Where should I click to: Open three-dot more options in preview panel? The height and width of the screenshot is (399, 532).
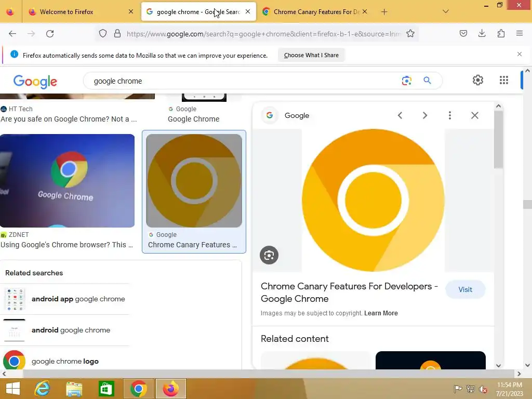tap(450, 115)
